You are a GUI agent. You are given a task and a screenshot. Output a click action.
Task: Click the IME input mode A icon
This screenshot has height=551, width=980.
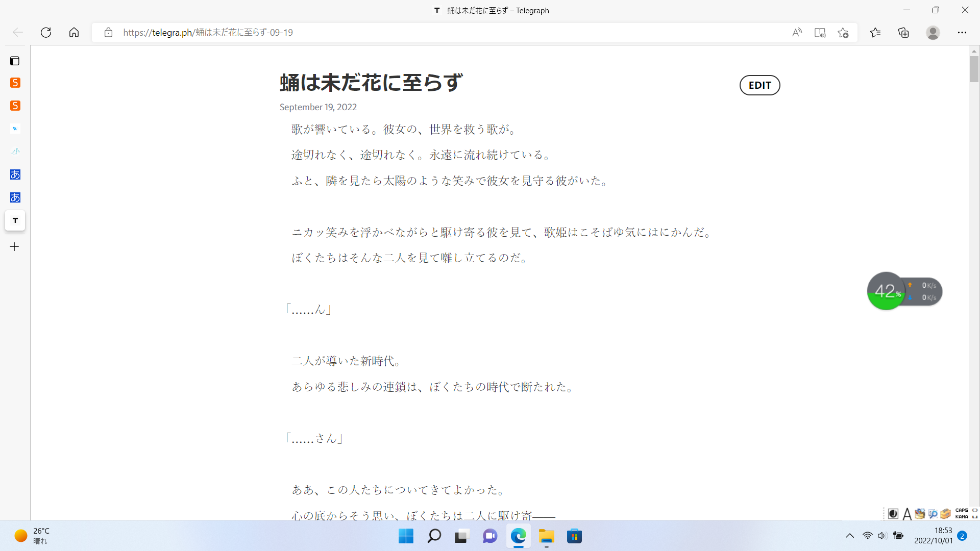907,514
